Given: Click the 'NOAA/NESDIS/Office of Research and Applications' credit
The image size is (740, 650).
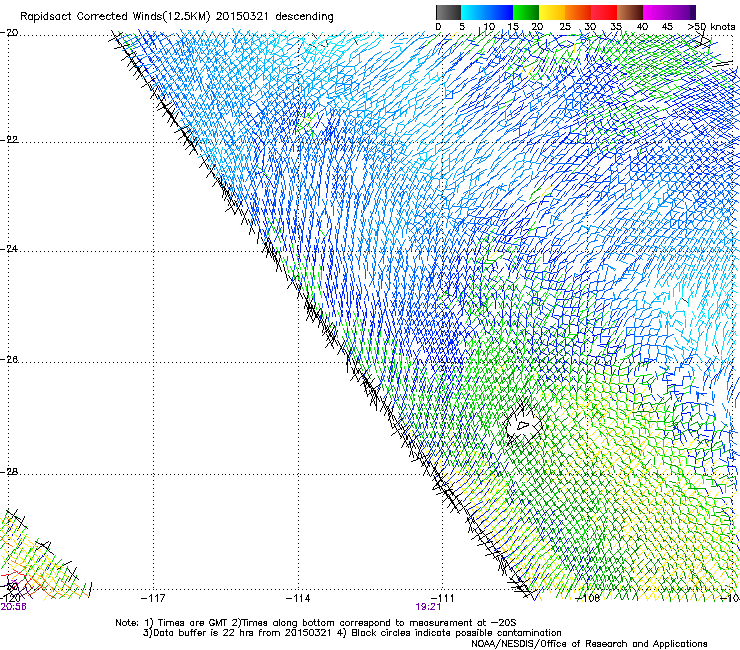Looking at the screenshot, I should point(589,644).
